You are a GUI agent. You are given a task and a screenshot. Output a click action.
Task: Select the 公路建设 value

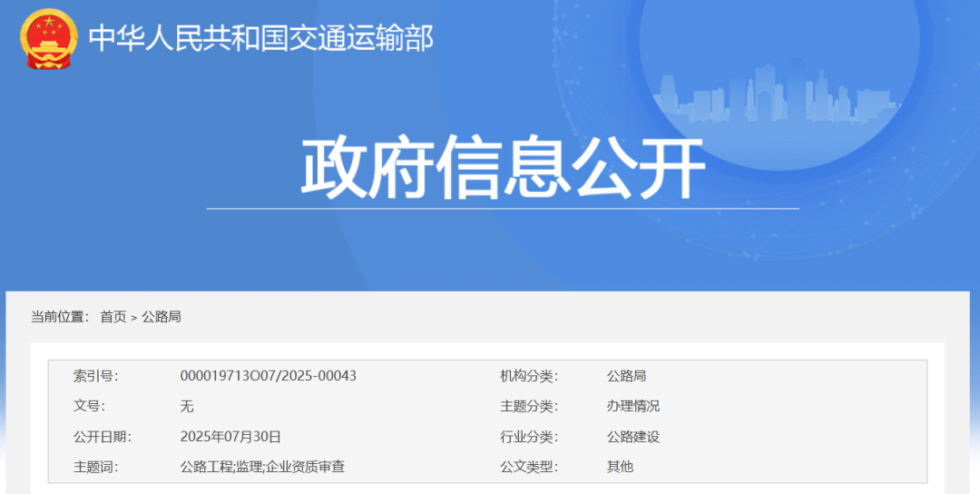[x=633, y=437]
